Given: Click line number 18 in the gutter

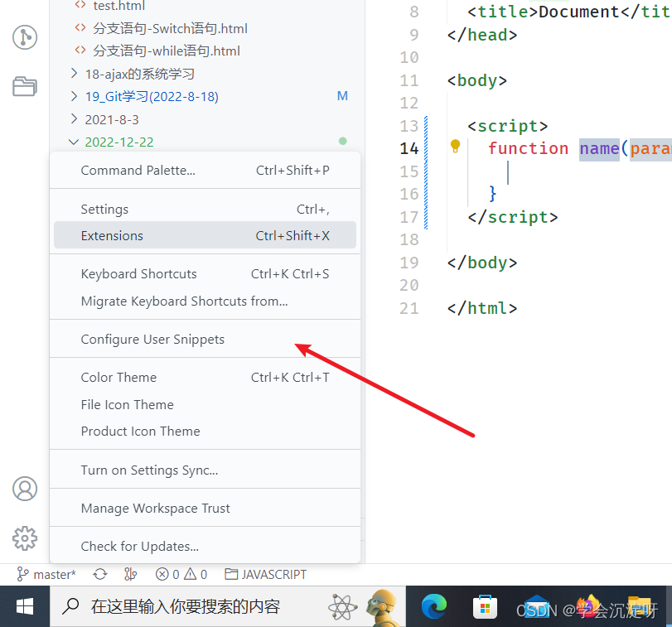Looking at the screenshot, I should 409,240.
